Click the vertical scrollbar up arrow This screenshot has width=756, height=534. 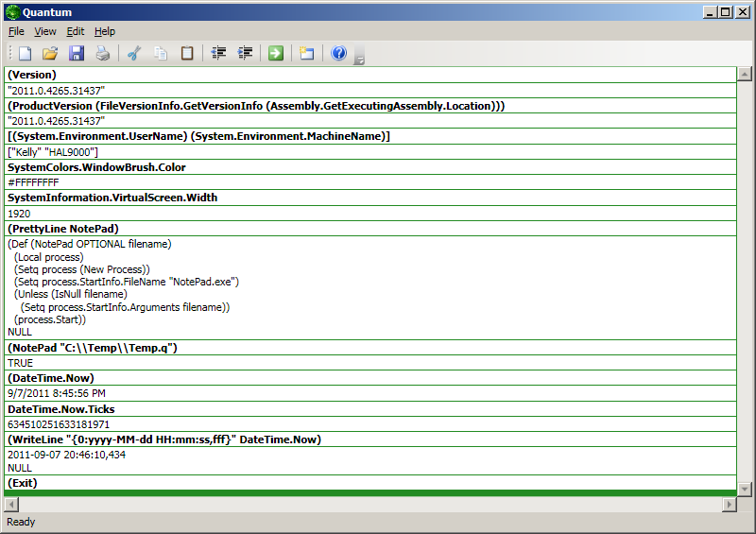(x=745, y=75)
